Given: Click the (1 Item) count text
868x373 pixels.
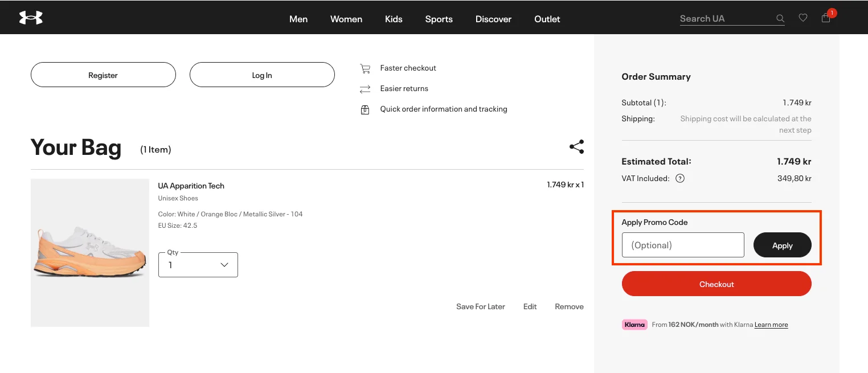Looking at the screenshot, I should pyautogui.click(x=155, y=150).
